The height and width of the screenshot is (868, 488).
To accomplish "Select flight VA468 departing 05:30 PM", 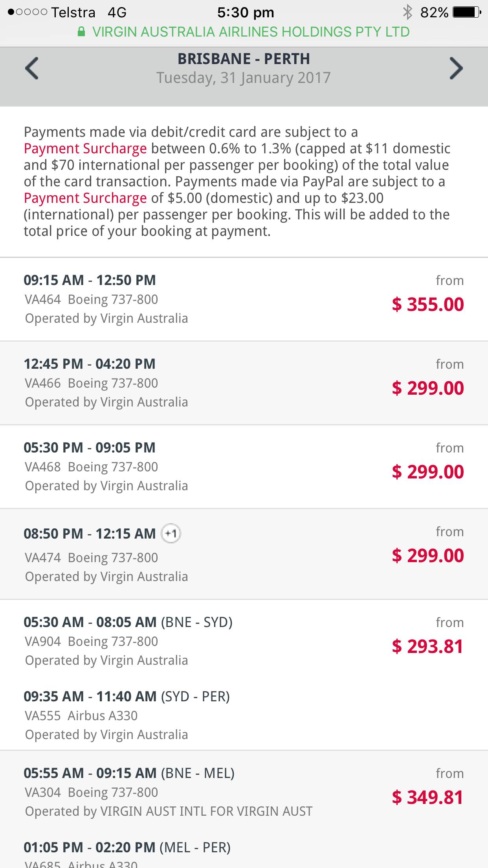I will coord(106,467).
